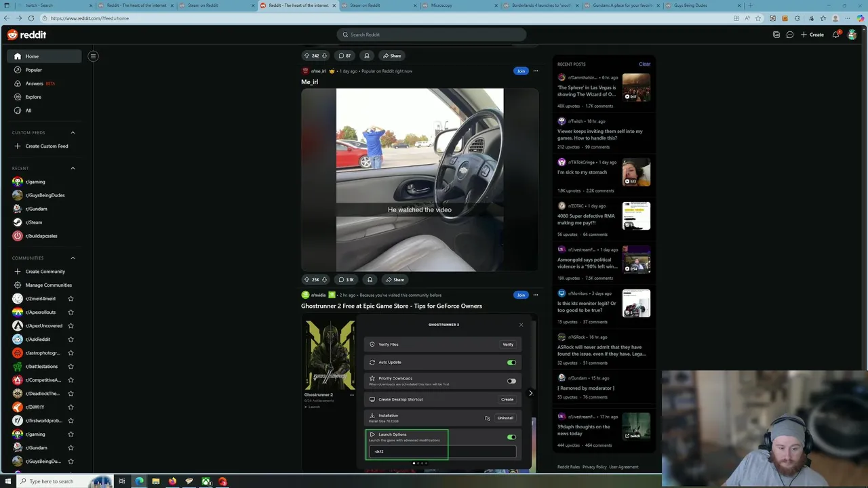Downvote the Me_irl post
The image size is (868, 488).
click(324, 279)
